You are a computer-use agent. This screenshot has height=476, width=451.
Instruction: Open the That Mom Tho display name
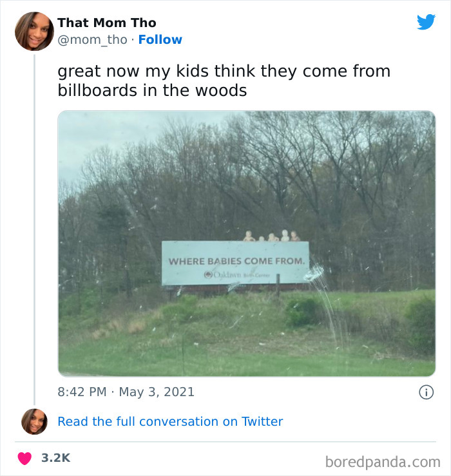click(x=107, y=23)
